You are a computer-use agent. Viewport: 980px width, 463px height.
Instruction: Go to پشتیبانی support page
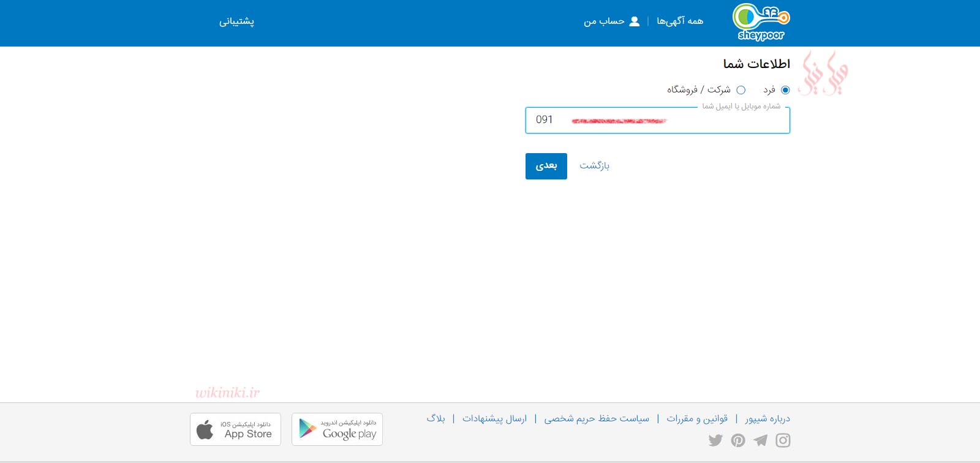[x=236, y=21]
